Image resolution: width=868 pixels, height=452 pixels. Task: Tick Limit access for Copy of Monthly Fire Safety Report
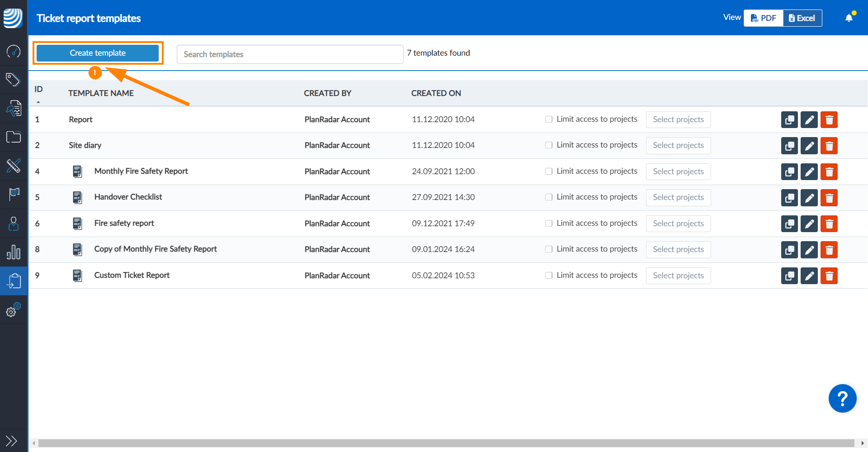tap(548, 249)
